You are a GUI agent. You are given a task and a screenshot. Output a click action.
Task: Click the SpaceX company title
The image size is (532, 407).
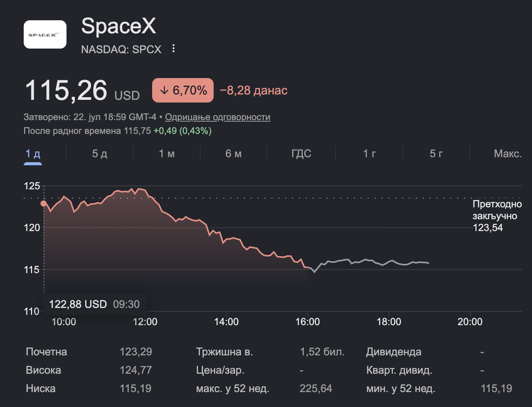(119, 26)
